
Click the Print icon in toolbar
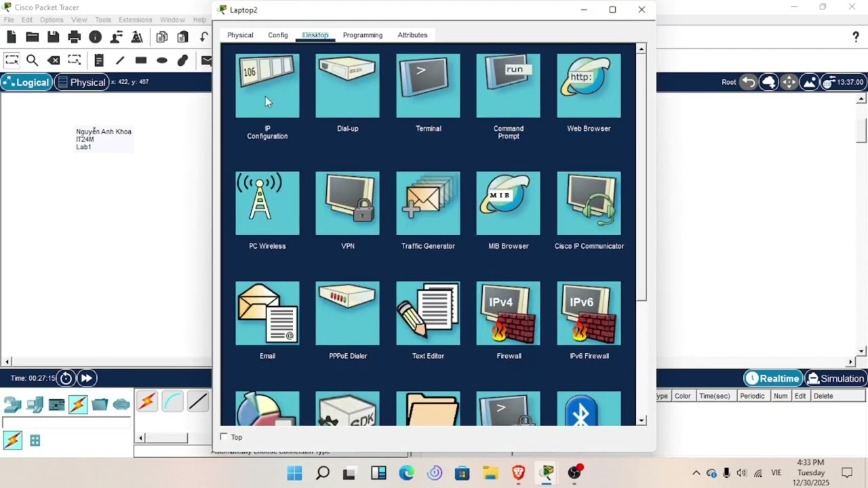(x=74, y=37)
